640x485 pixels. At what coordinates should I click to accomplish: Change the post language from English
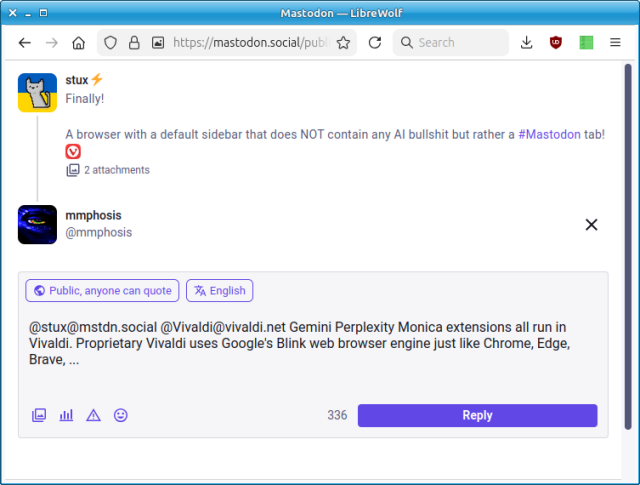220,291
